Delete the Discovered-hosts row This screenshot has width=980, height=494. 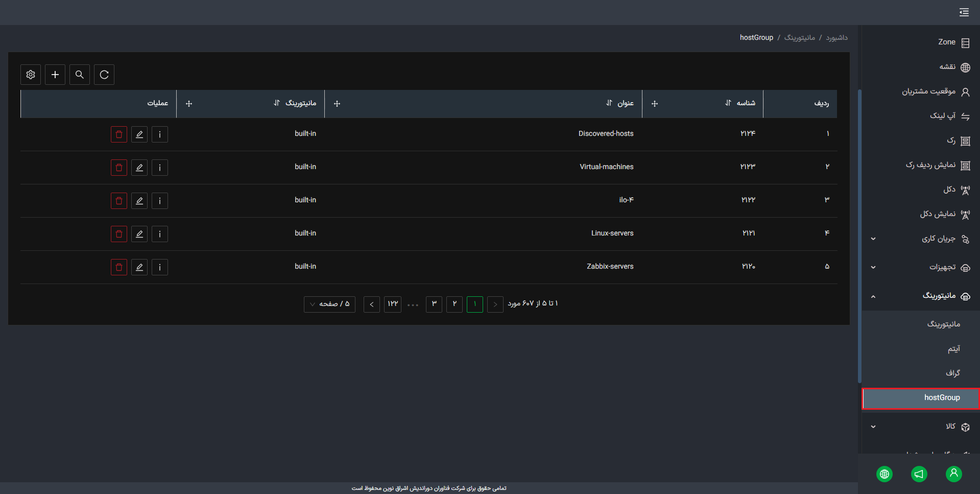point(119,134)
